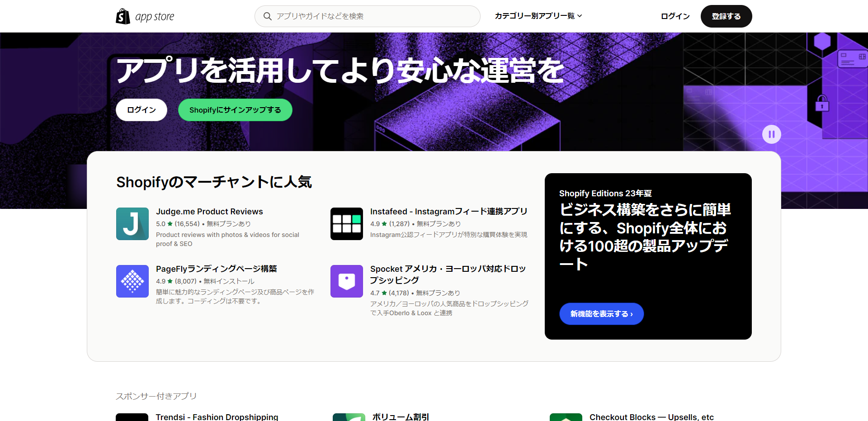868x421 pixels.
Task: Pause the hero banner animation
Action: pyautogui.click(x=772, y=134)
